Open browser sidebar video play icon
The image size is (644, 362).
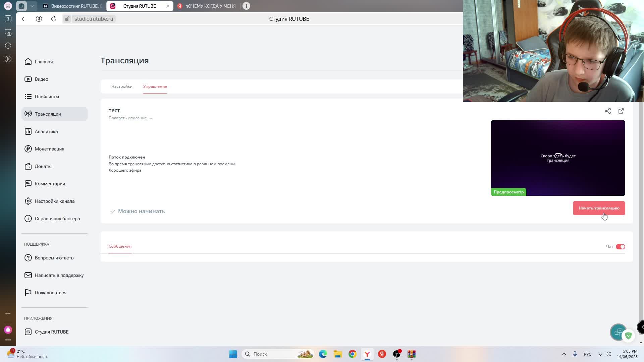8,59
